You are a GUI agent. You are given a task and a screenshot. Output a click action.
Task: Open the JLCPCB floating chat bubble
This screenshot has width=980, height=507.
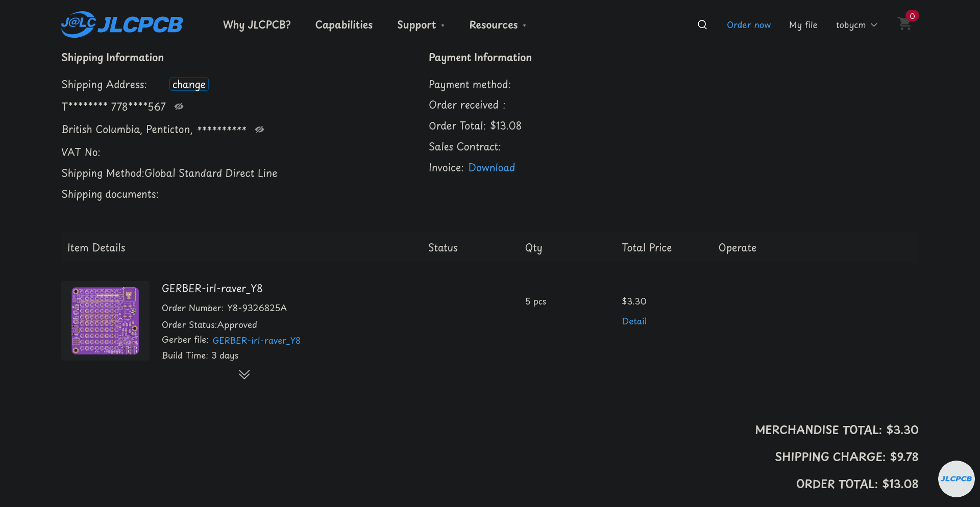(956, 478)
